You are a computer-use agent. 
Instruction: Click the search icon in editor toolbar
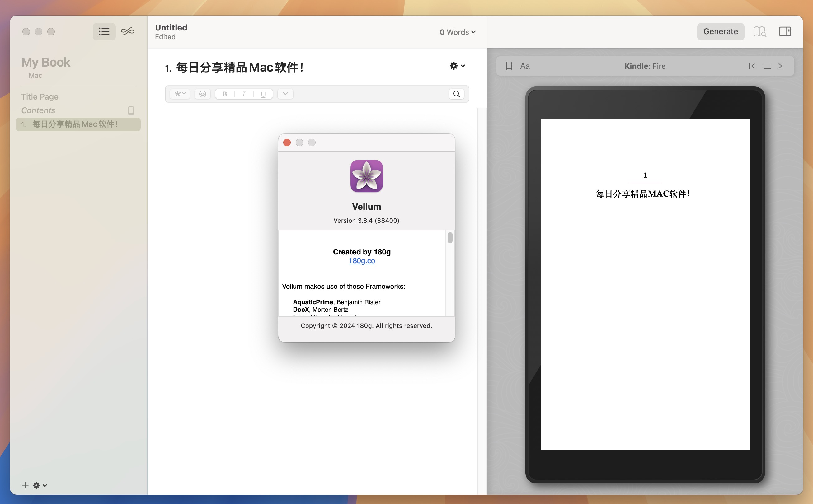[456, 93]
